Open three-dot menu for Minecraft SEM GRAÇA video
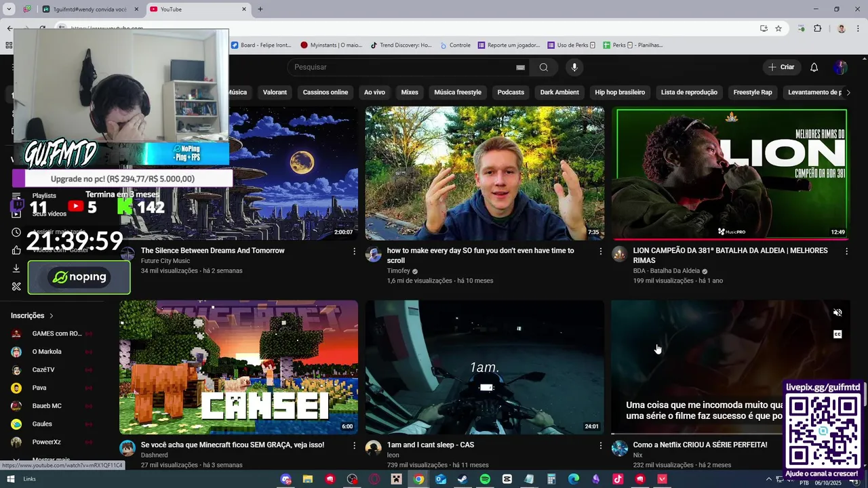The image size is (868, 488). click(354, 445)
